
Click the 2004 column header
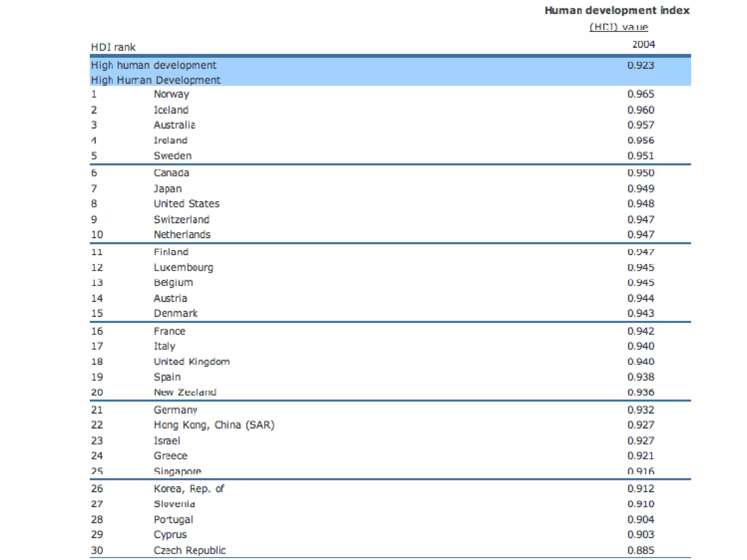point(643,44)
